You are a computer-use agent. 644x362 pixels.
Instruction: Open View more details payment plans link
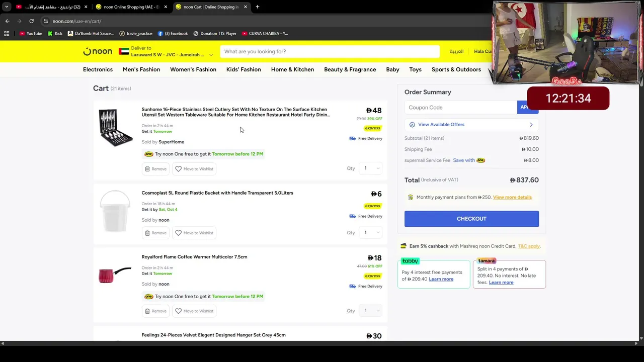pyautogui.click(x=512, y=197)
